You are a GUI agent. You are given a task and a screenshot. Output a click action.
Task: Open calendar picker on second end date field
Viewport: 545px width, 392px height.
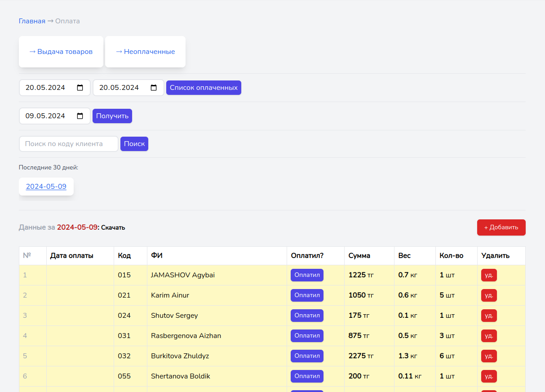pos(154,88)
